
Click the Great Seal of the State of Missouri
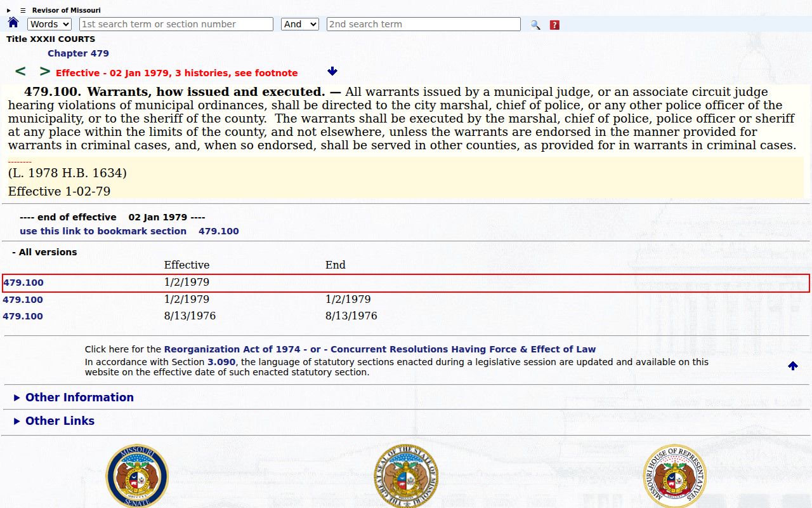(x=406, y=476)
